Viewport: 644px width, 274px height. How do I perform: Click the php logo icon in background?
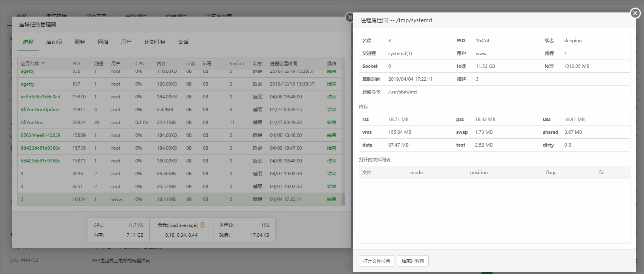point(15,260)
